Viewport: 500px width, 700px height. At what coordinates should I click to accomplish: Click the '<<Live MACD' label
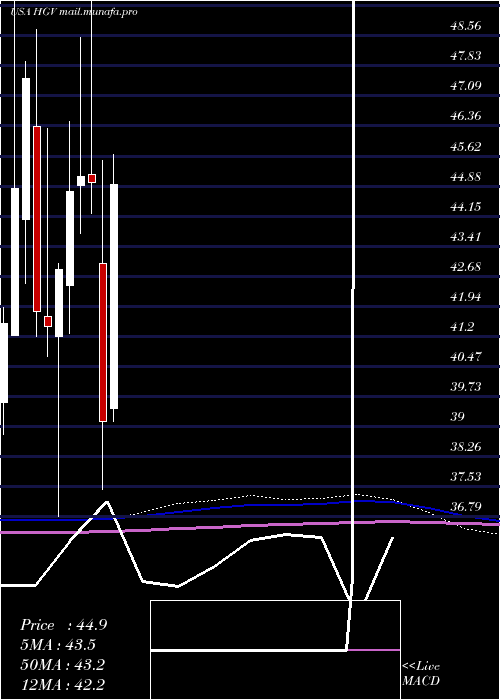tap(421, 674)
